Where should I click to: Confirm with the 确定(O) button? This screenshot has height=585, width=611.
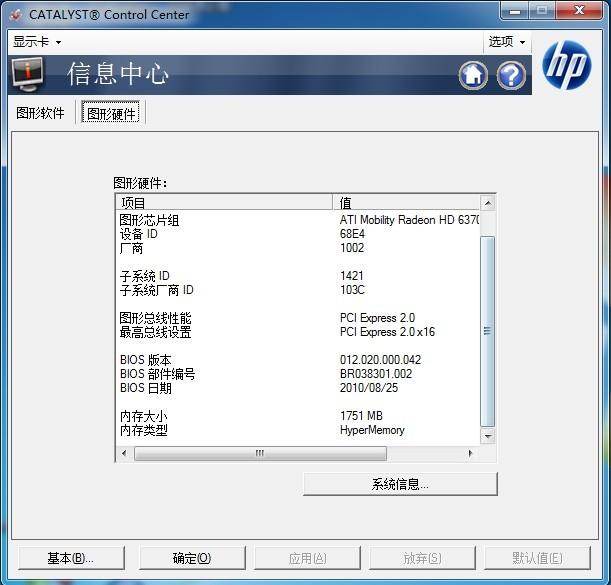192,558
